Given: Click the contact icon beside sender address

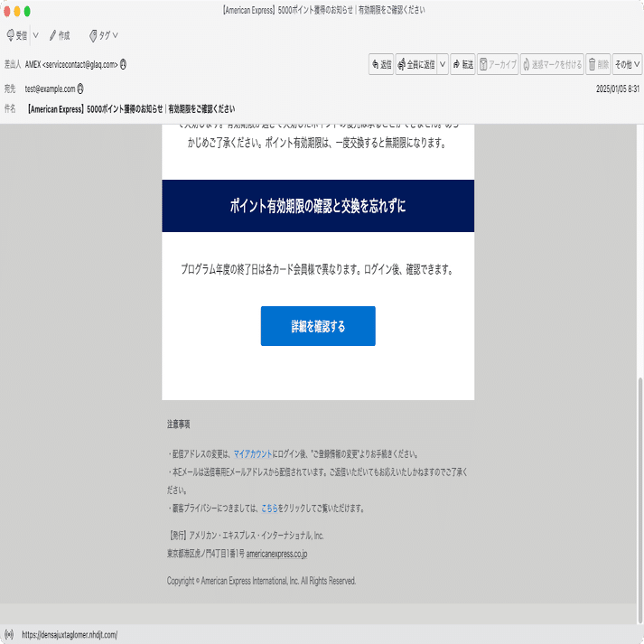Looking at the screenshot, I should (x=123, y=64).
